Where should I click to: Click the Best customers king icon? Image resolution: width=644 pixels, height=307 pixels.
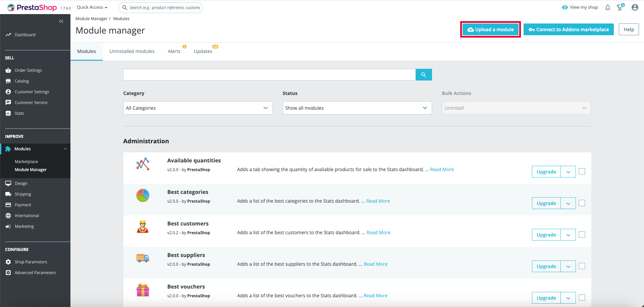tap(143, 227)
